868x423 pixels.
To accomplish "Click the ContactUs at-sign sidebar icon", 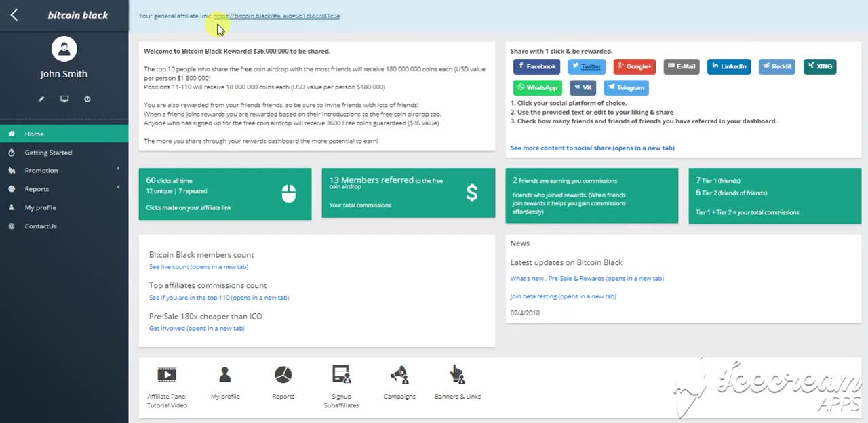I will click(12, 226).
